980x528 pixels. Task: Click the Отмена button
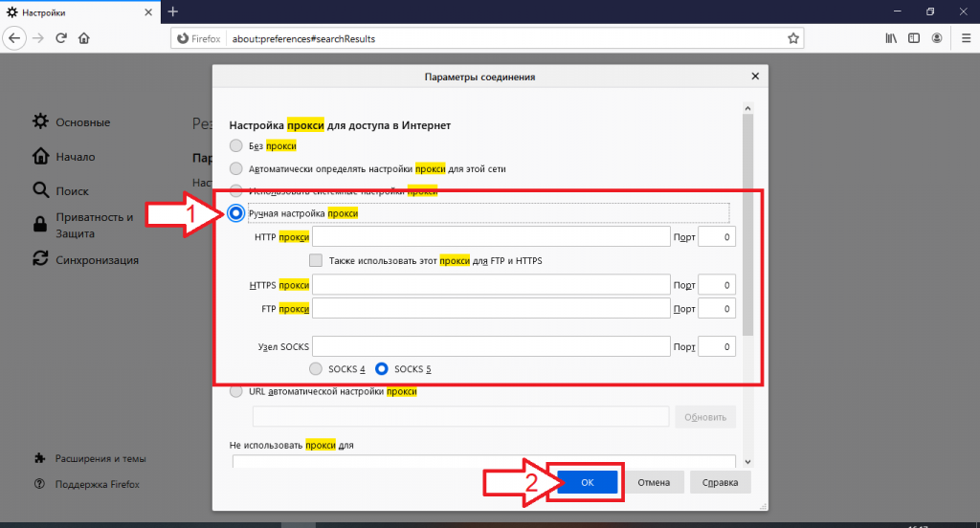[655, 482]
